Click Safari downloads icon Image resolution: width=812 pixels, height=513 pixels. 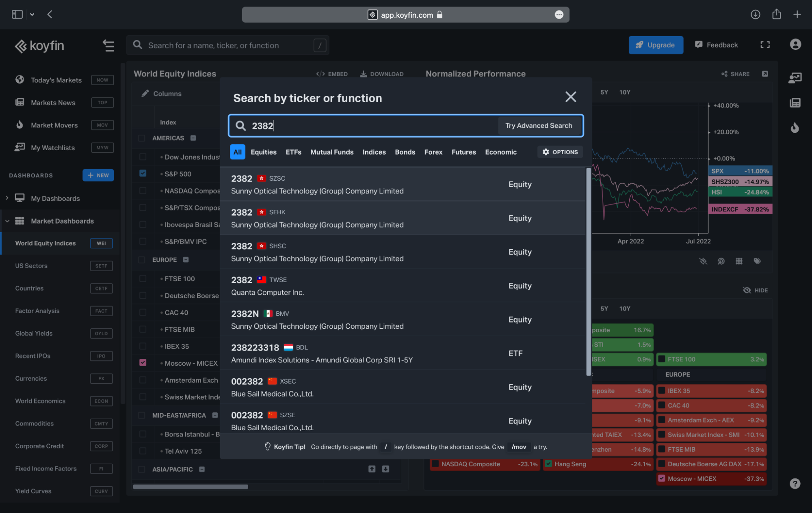pos(755,15)
